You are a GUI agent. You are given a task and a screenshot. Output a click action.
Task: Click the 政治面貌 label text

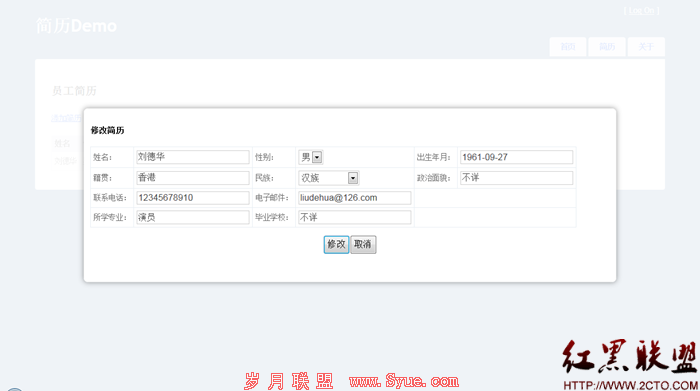pos(433,178)
